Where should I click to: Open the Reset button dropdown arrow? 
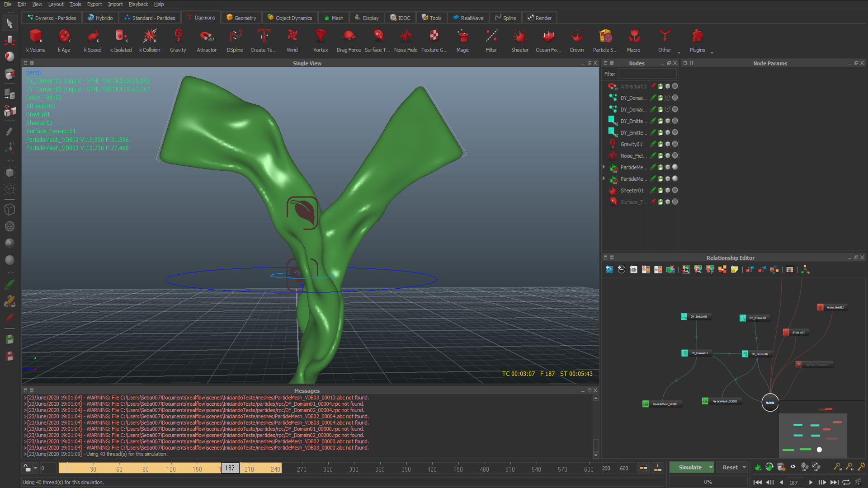coord(744,467)
